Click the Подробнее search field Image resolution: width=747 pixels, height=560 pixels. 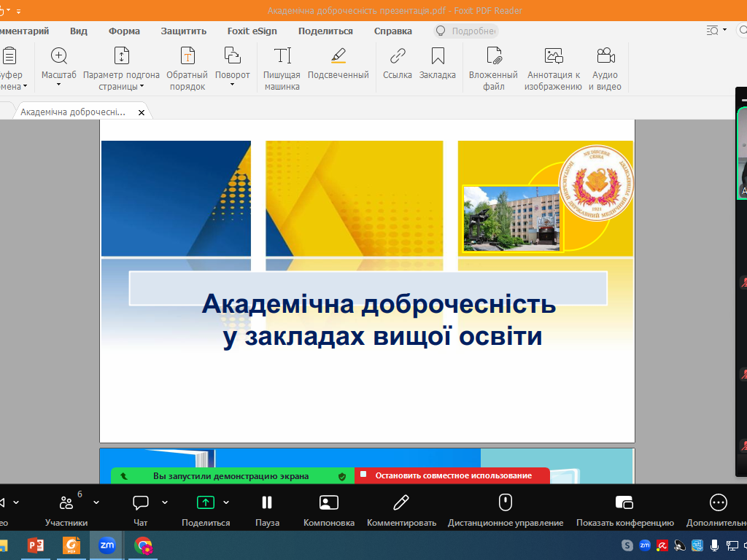click(x=467, y=31)
